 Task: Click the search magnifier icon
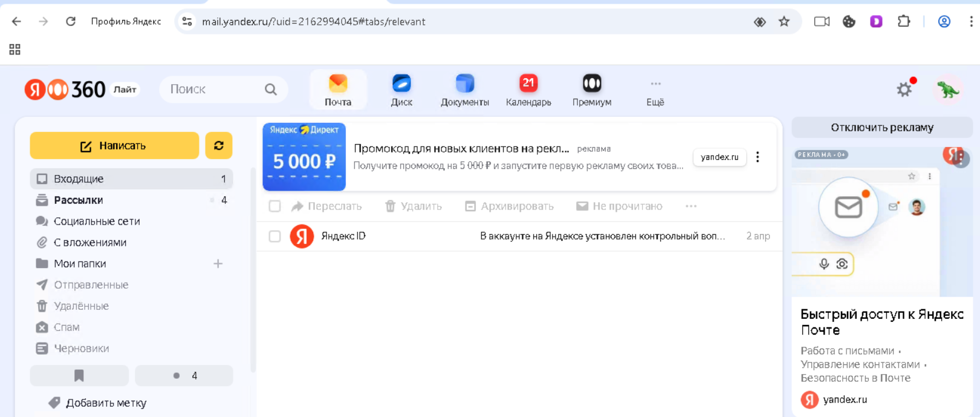(x=270, y=90)
